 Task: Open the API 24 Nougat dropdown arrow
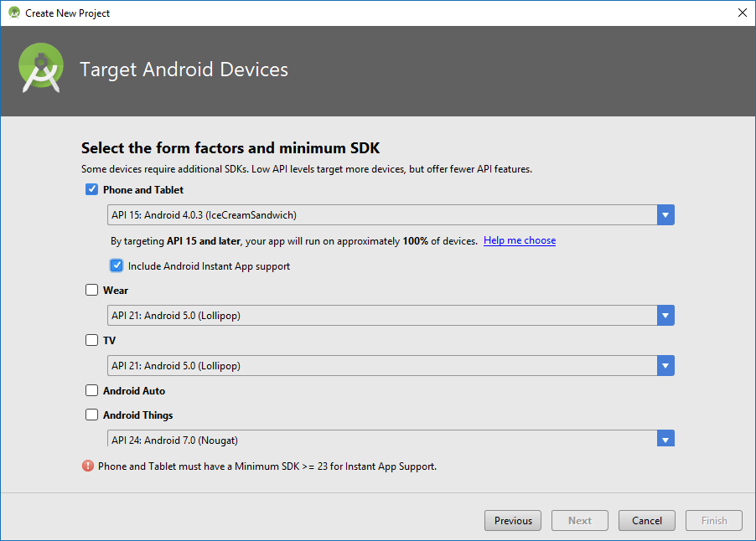665,439
